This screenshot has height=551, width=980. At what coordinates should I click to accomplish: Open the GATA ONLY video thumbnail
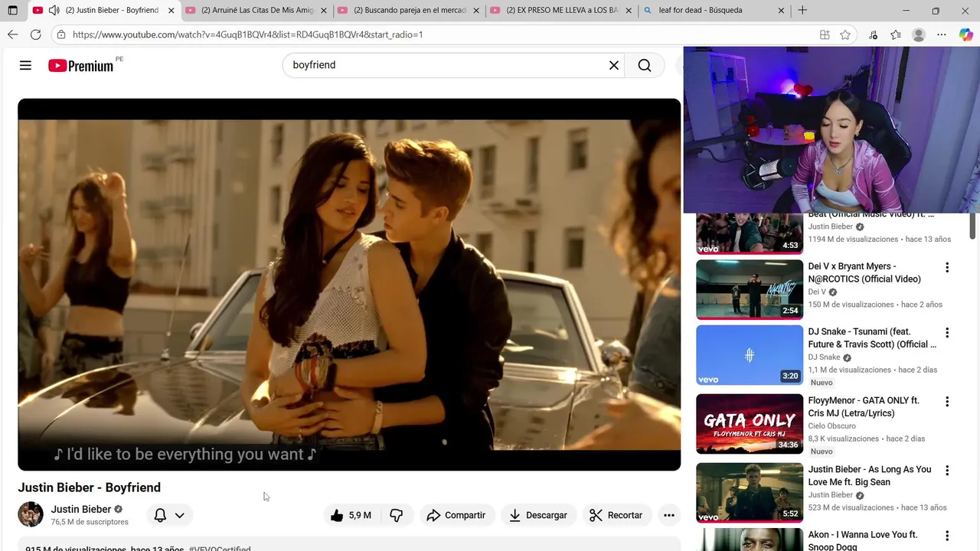click(750, 424)
